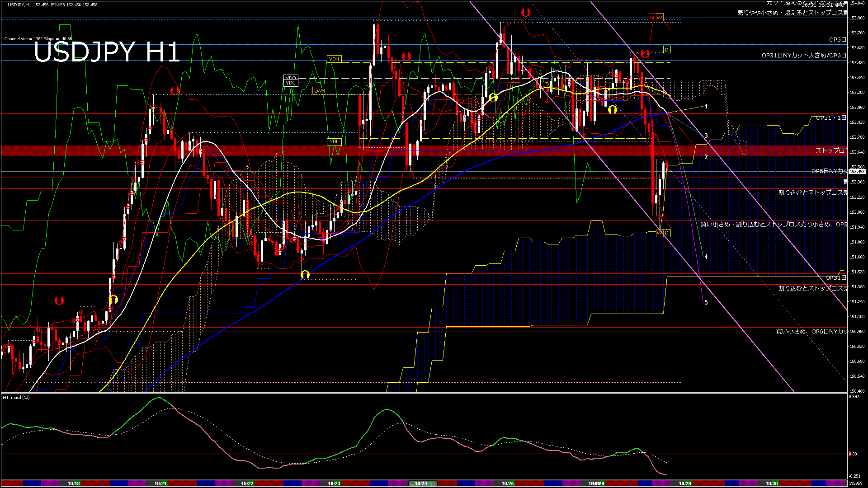The height and width of the screenshot is (488, 868).
Task: Click the 10/24 date on timeline
Action: click(421, 483)
